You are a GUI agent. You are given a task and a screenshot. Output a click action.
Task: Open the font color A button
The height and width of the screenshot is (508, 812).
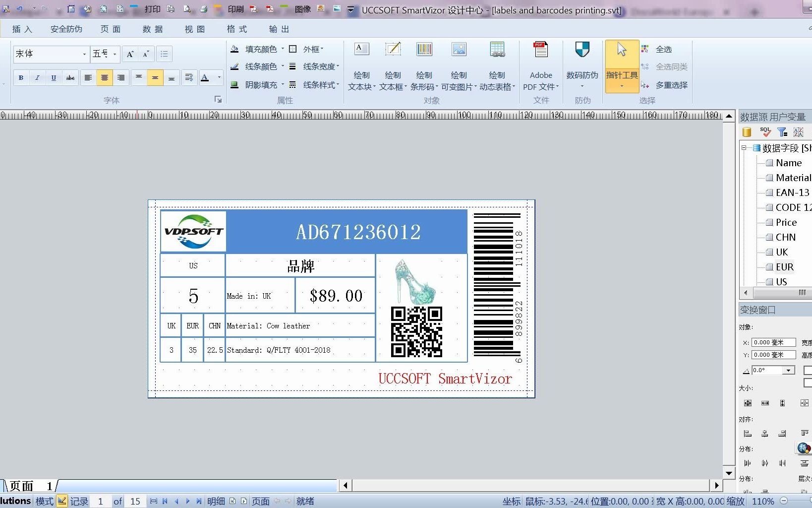point(205,77)
